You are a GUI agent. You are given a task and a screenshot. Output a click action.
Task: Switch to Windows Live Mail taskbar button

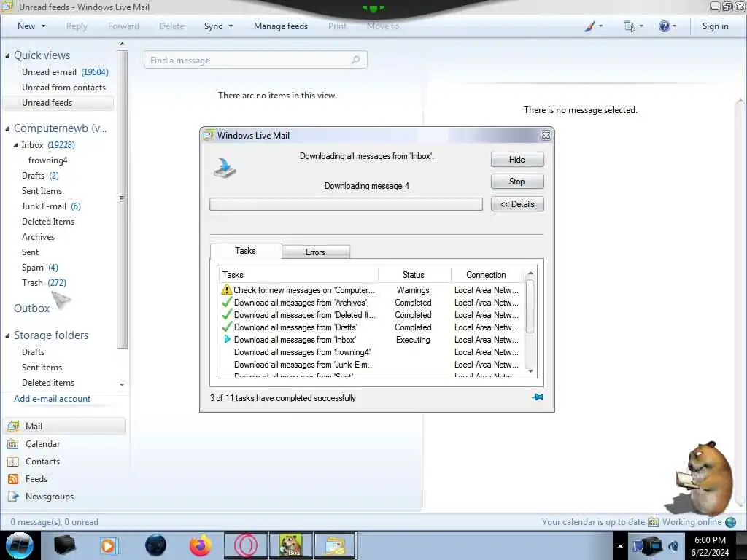[336, 545]
